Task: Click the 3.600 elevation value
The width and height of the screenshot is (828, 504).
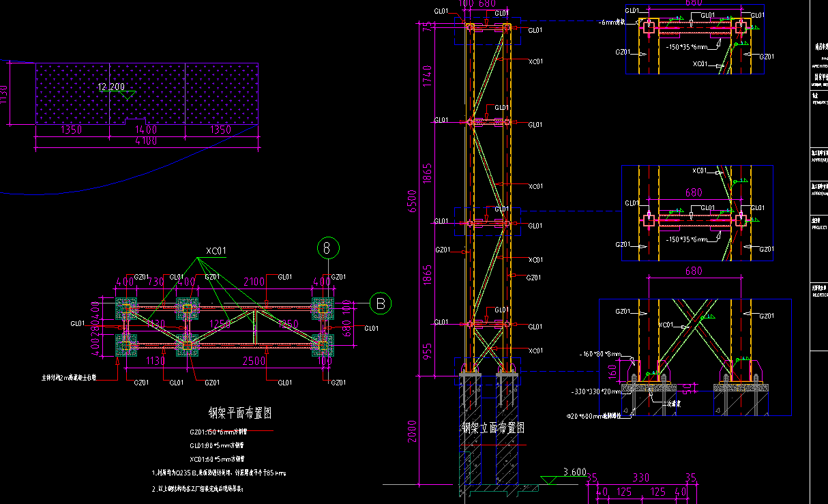Action: point(576,471)
